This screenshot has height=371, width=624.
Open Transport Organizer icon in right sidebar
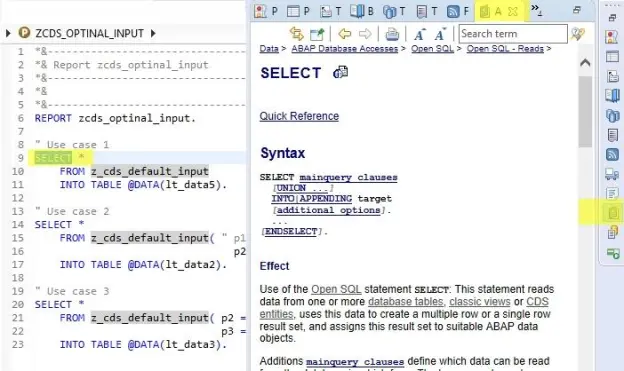(612, 115)
